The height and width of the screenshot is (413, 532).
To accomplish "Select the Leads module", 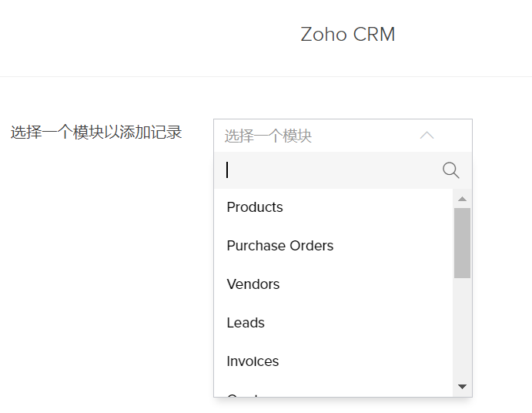I will 246,323.
